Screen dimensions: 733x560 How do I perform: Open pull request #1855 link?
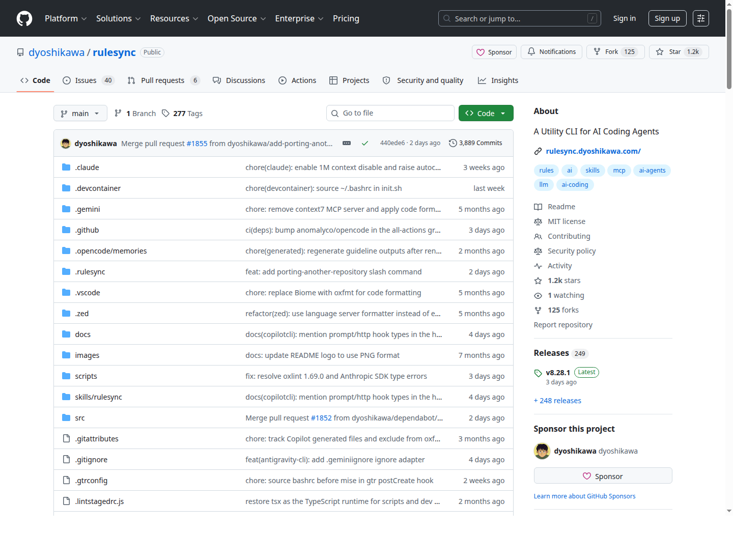click(197, 144)
